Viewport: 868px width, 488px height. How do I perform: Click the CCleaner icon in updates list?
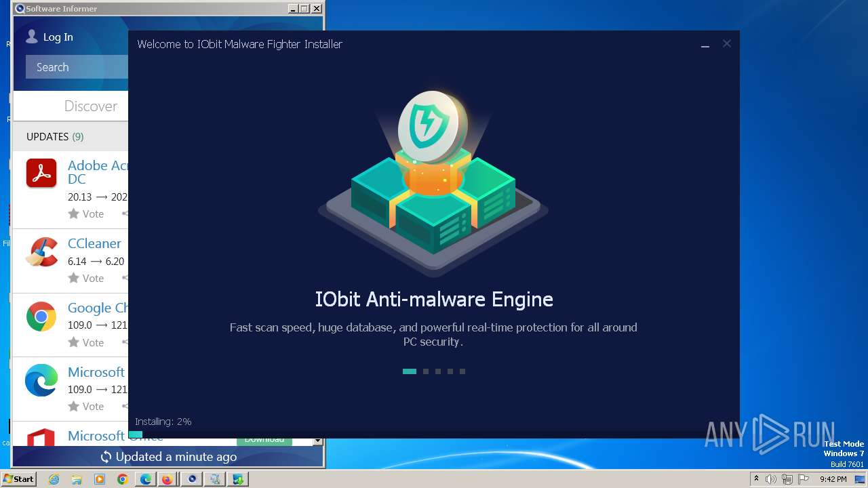(41, 252)
